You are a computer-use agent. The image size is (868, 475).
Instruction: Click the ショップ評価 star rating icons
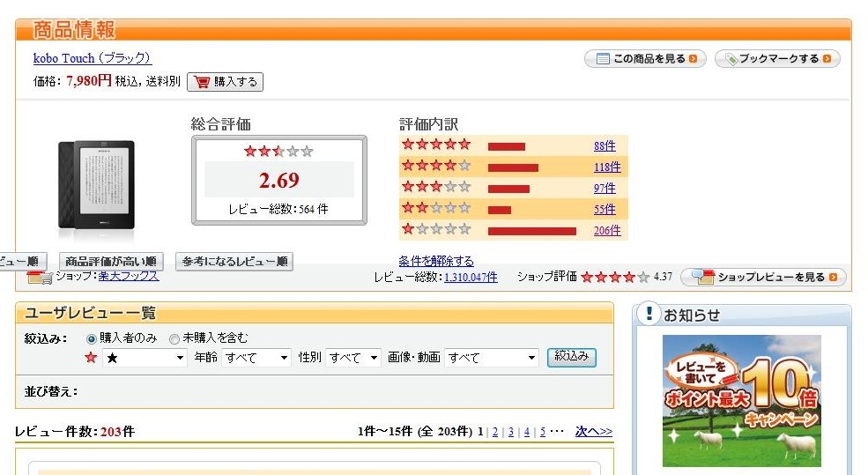click(614, 278)
